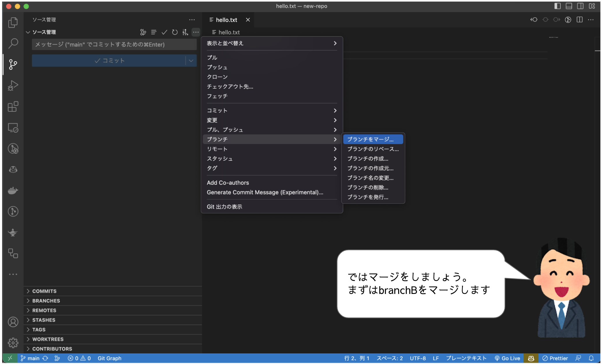Expand the BRANCHES section

click(46, 301)
